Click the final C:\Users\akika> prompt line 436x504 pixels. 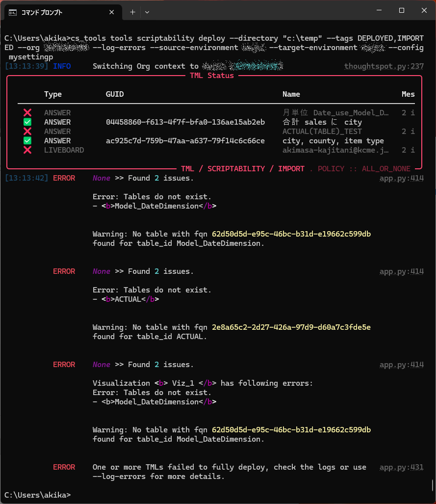pos(37,495)
